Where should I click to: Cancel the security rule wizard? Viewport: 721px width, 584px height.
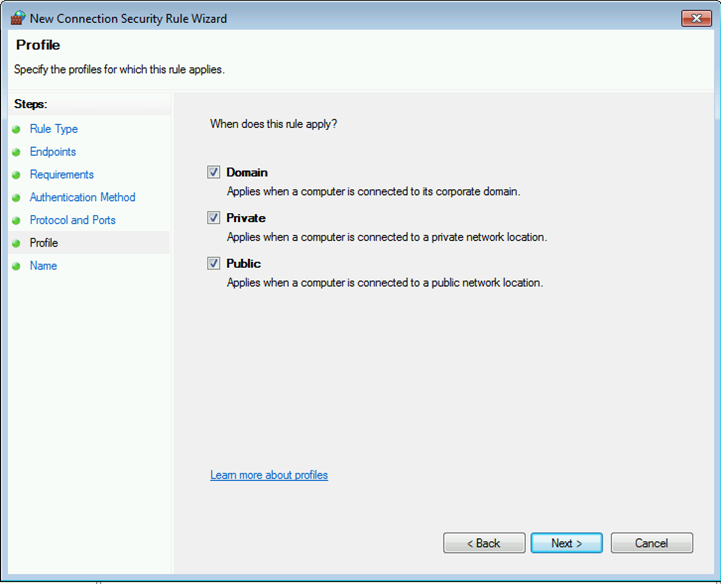click(651, 543)
